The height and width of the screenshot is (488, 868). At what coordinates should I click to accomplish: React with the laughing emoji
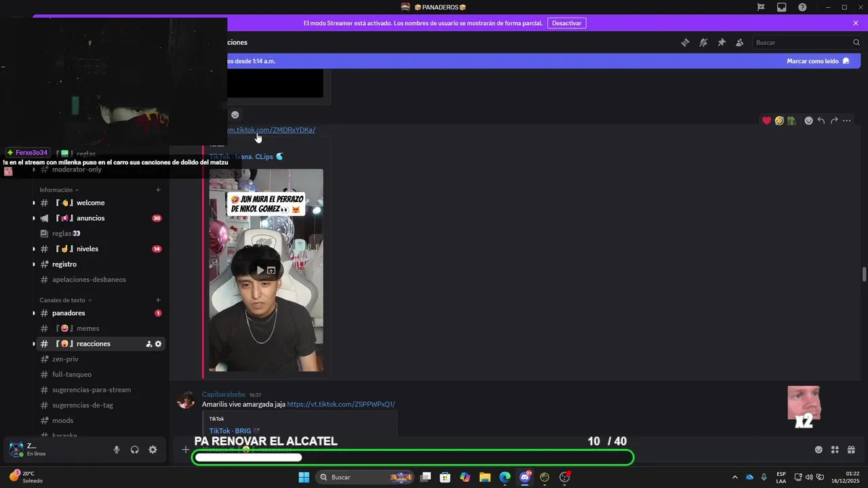click(x=779, y=121)
